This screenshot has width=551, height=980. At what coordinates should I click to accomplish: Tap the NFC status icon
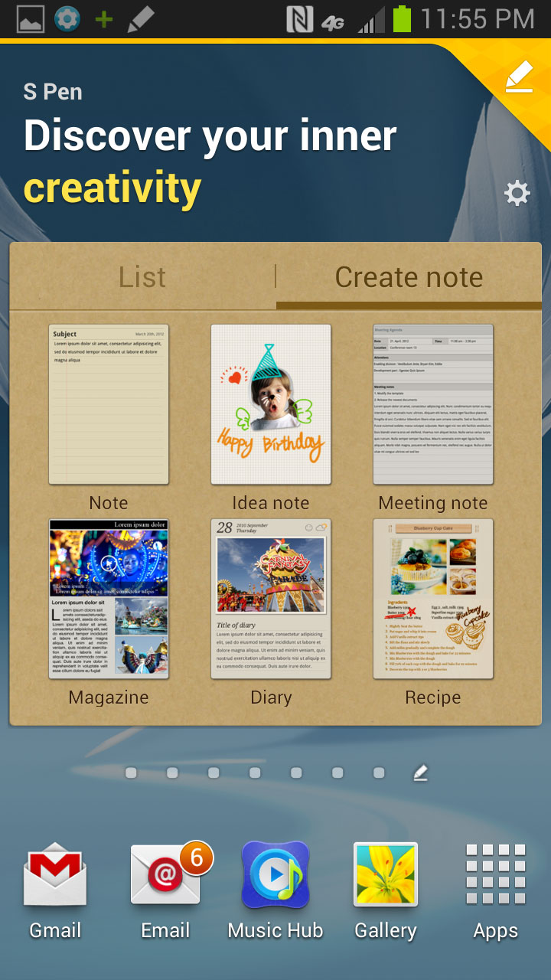[x=300, y=19]
